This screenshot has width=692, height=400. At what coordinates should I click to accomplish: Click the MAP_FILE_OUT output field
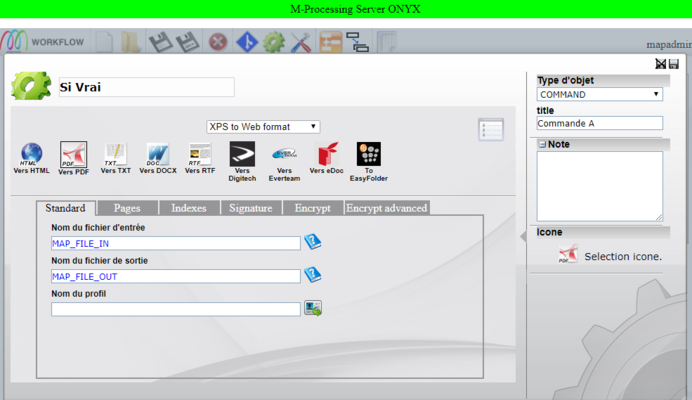pyautogui.click(x=176, y=276)
